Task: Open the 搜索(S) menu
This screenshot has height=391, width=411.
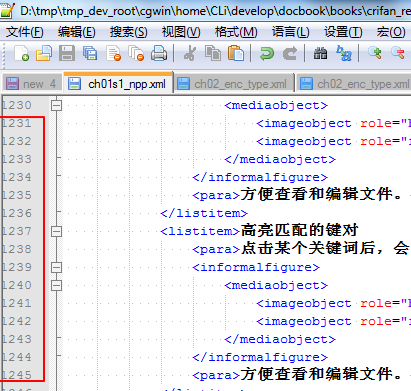Action: [x=129, y=32]
